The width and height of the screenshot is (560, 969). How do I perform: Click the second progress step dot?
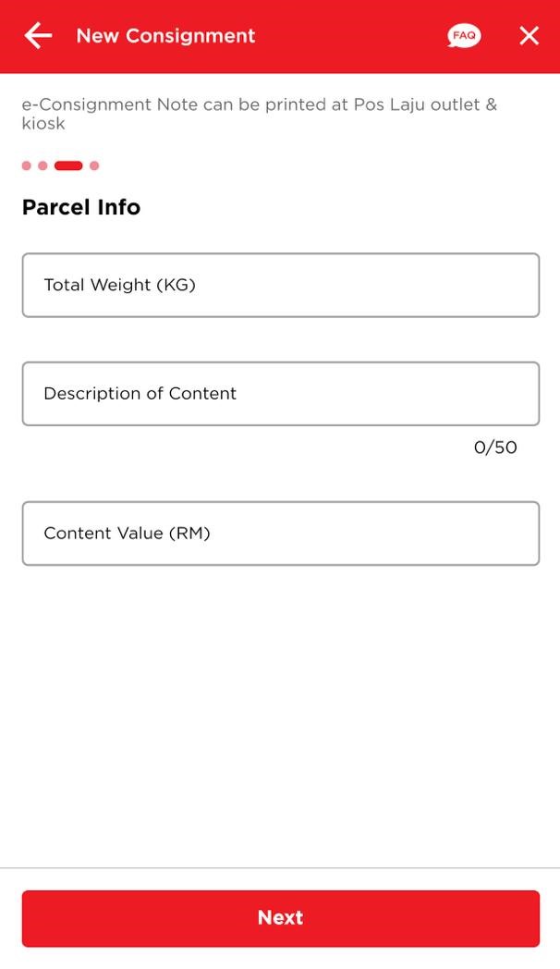[43, 166]
